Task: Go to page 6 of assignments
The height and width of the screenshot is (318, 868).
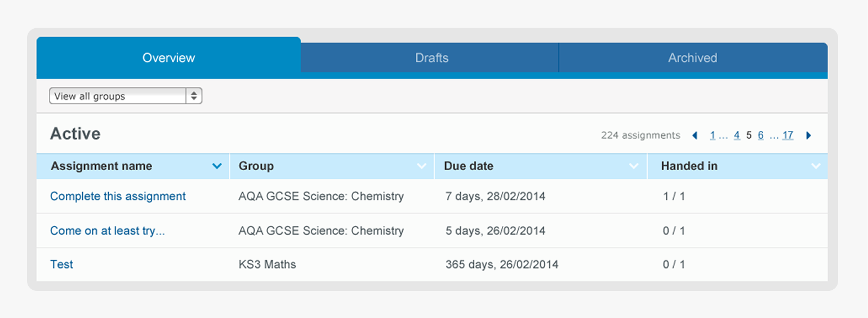Action: coord(761,135)
